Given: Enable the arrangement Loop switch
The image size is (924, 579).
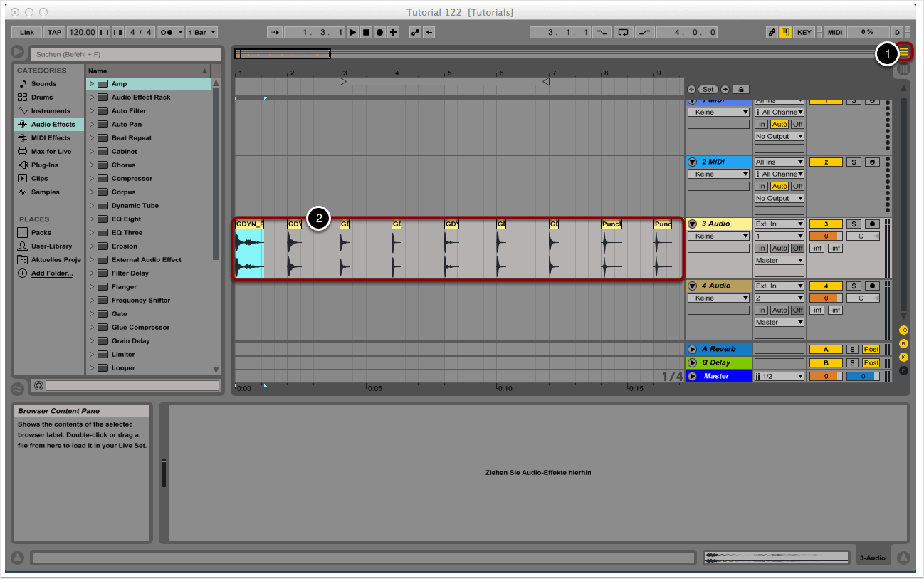Looking at the screenshot, I should click(624, 33).
